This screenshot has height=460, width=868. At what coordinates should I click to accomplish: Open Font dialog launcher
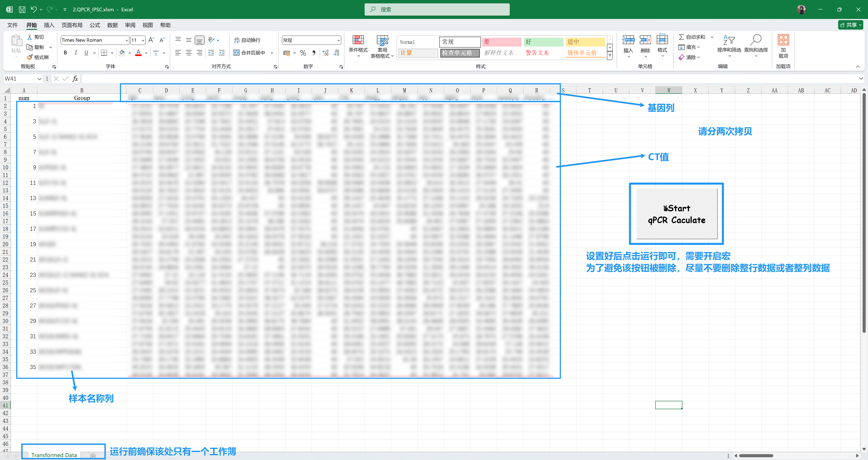[167, 67]
